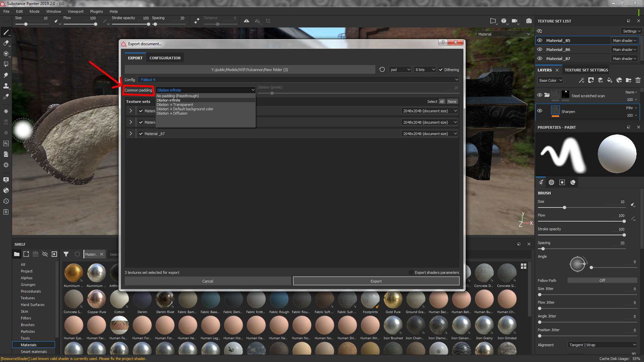Open the Viewport menu
Screen dimensions: 644x362
click(x=75, y=11)
